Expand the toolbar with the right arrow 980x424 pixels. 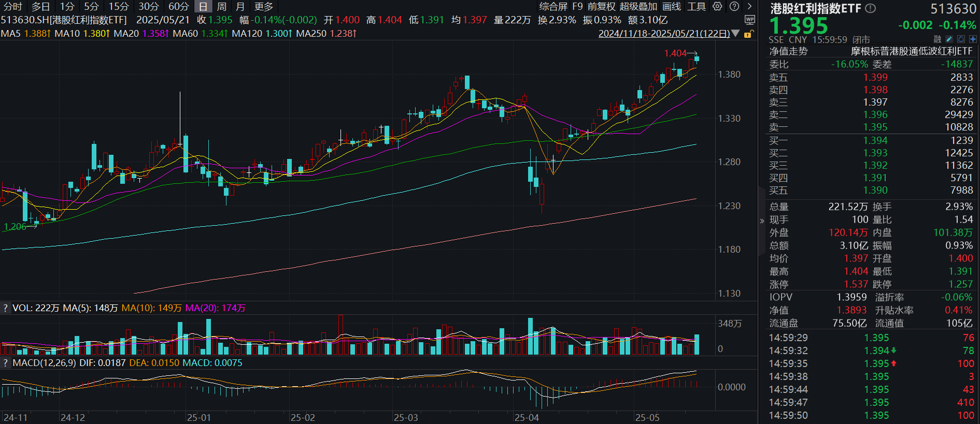point(749,6)
